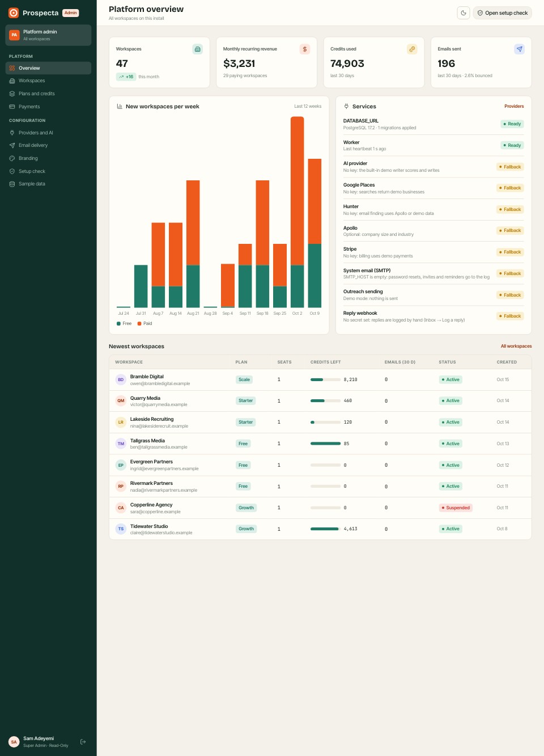Open Workspaces in the sidebar
The height and width of the screenshot is (756, 544).
[48, 81]
